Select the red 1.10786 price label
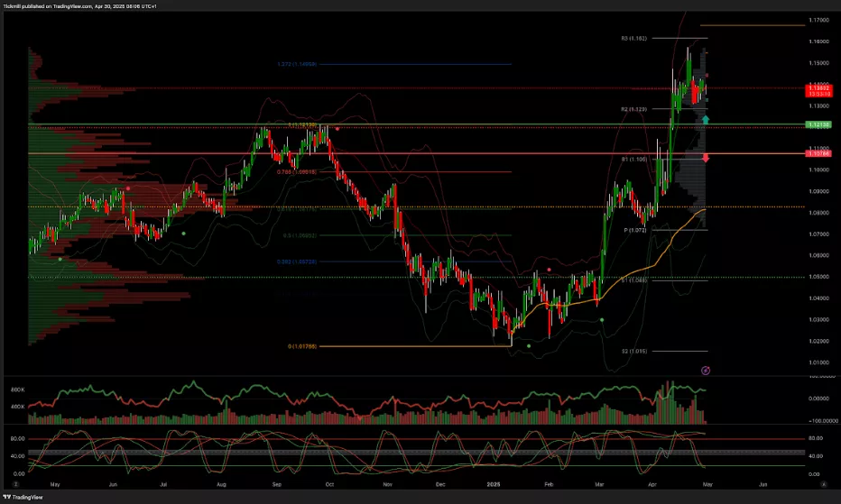841x504 pixels. [x=820, y=154]
